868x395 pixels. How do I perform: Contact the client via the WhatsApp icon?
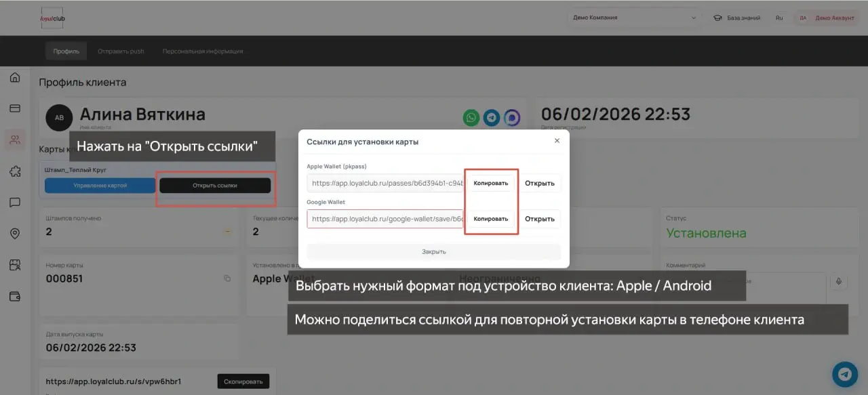pos(471,117)
